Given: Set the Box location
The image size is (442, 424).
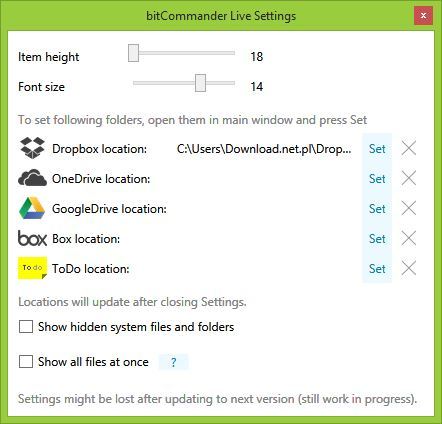Looking at the screenshot, I should click(x=377, y=238).
